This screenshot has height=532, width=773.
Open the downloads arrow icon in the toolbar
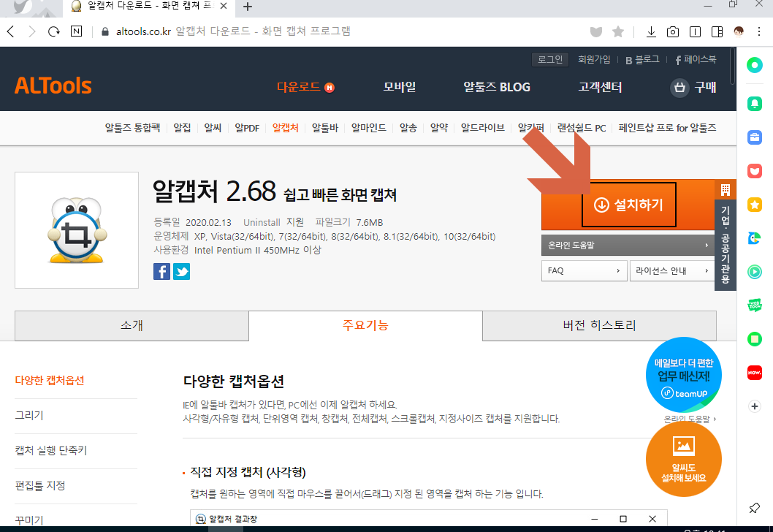tap(651, 32)
